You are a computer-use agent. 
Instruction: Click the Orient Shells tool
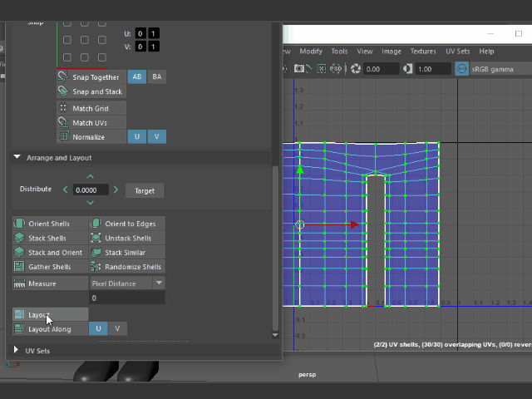tap(50, 224)
